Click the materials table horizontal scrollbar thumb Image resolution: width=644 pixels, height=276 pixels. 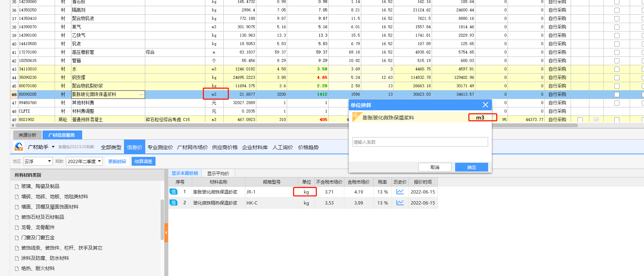coord(296,125)
